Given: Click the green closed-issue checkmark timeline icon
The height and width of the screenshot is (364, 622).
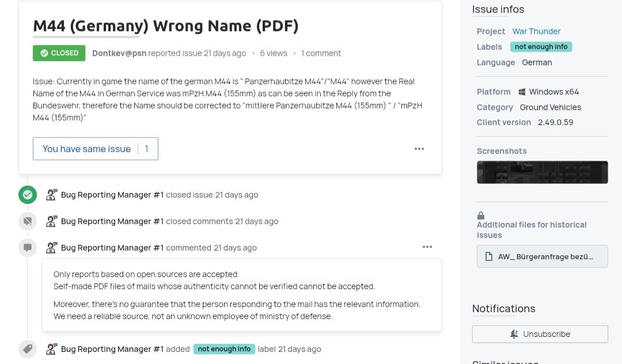Looking at the screenshot, I should pyautogui.click(x=28, y=195).
